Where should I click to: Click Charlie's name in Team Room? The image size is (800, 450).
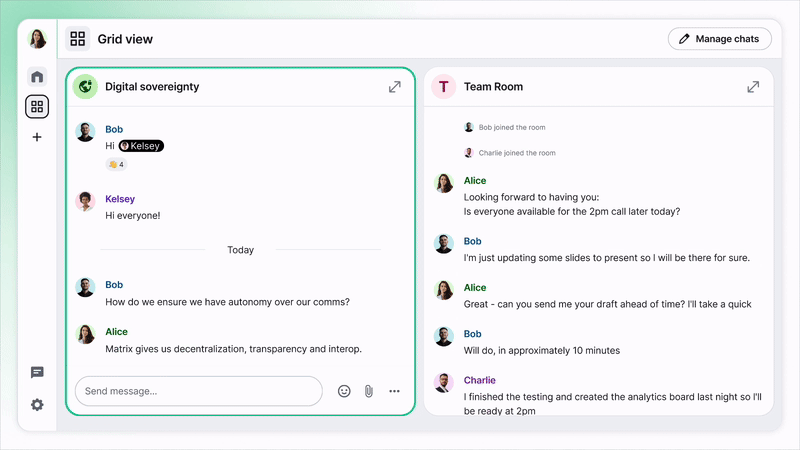[479, 380]
